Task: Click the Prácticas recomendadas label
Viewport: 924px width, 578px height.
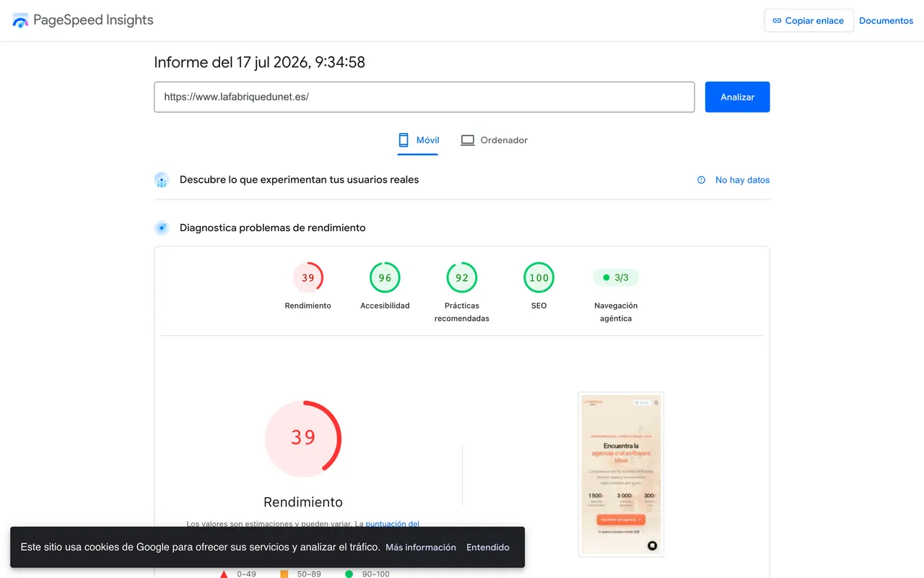Action: (462, 312)
